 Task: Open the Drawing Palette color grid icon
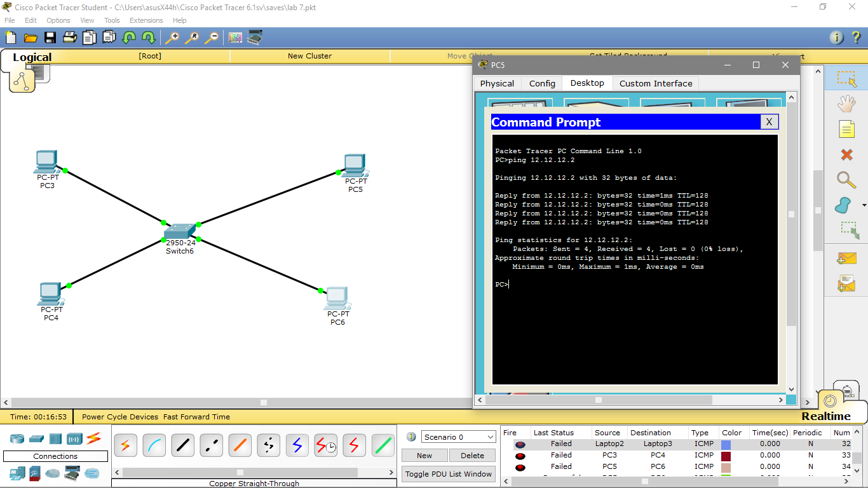coord(235,37)
